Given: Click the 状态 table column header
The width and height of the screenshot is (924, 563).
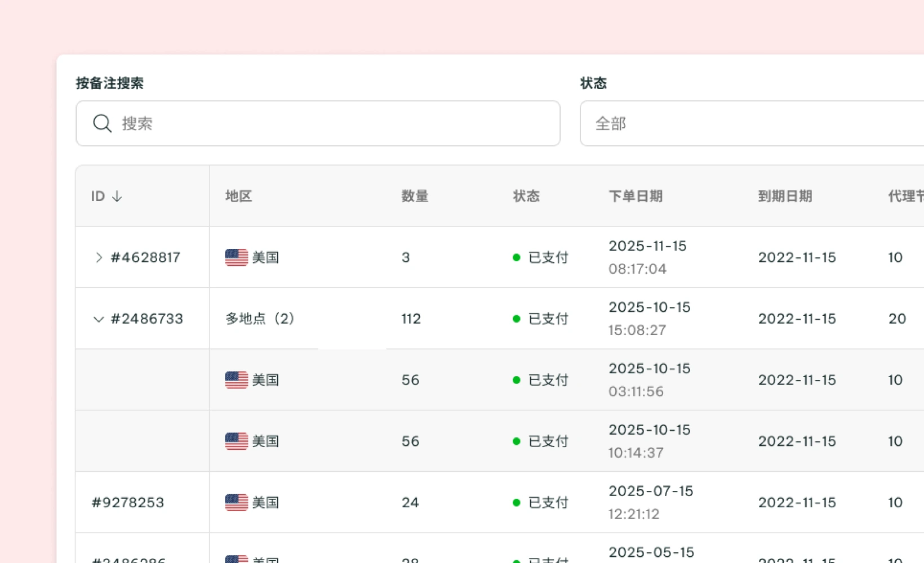Looking at the screenshot, I should (526, 196).
